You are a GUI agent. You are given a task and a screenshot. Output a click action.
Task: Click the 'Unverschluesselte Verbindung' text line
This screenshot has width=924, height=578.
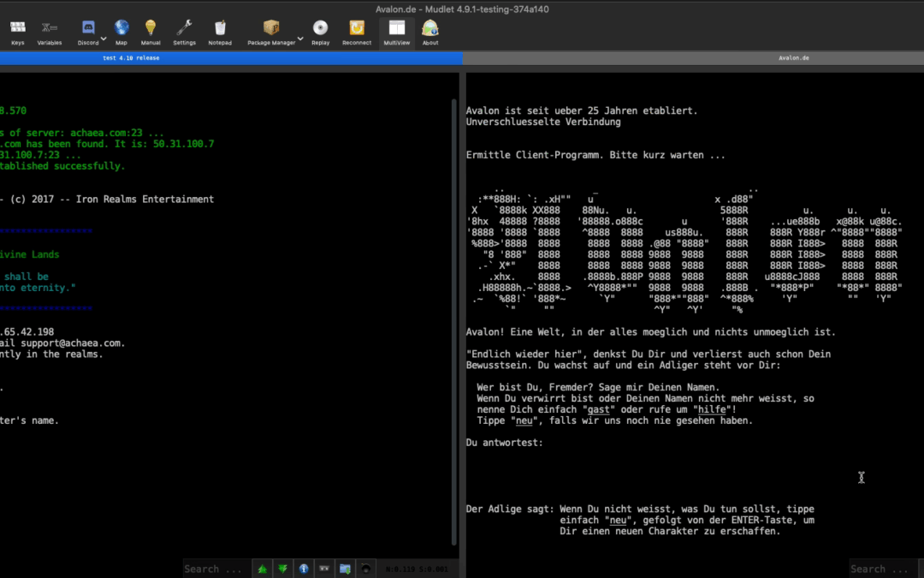coord(543,122)
